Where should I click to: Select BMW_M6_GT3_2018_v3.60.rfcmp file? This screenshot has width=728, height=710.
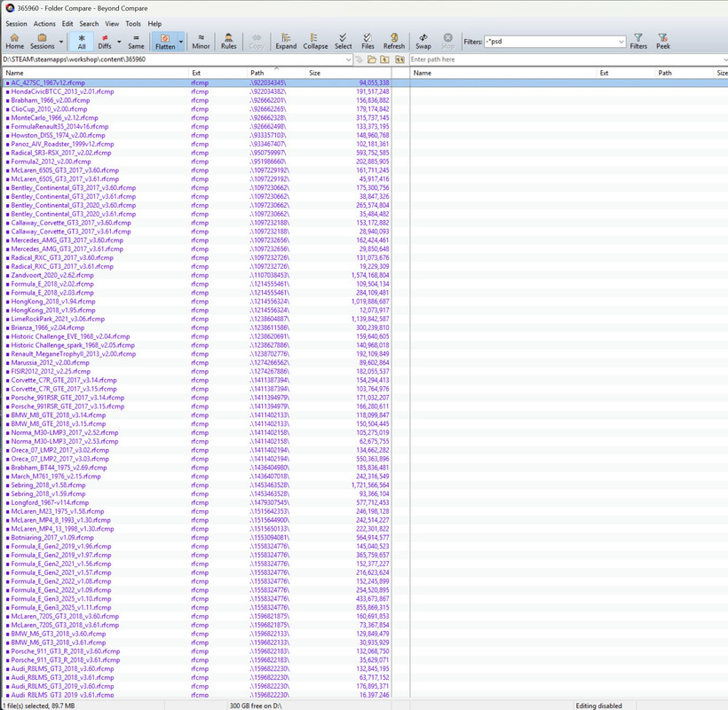coord(59,634)
